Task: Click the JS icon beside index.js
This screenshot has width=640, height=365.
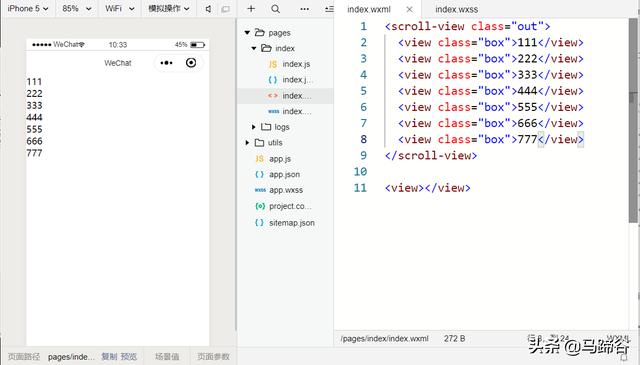Action: tap(273, 64)
